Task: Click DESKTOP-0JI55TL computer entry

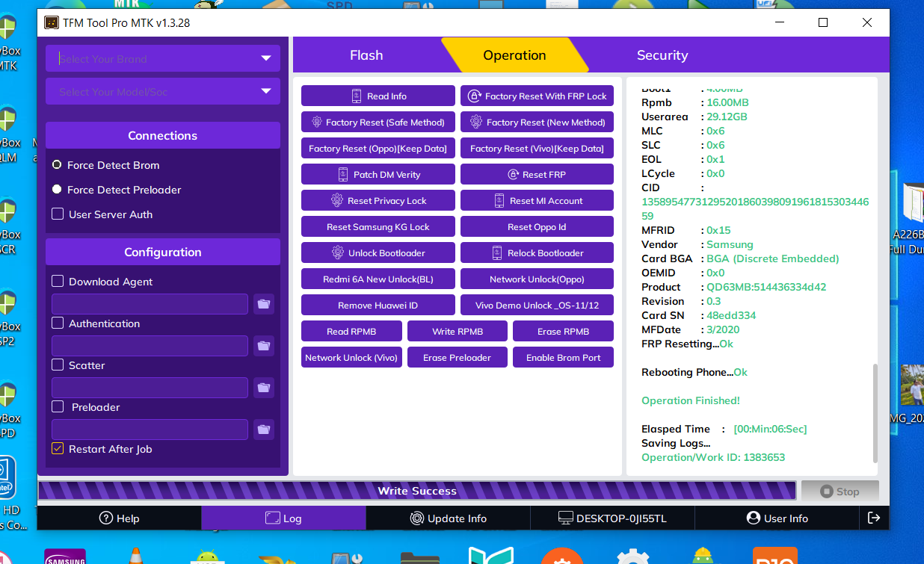Action: pos(612,518)
